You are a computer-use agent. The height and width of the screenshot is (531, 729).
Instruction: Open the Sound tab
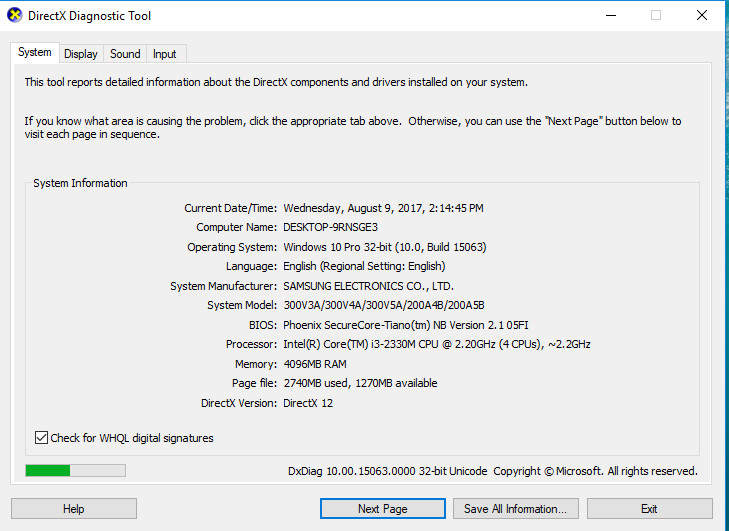pos(125,54)
